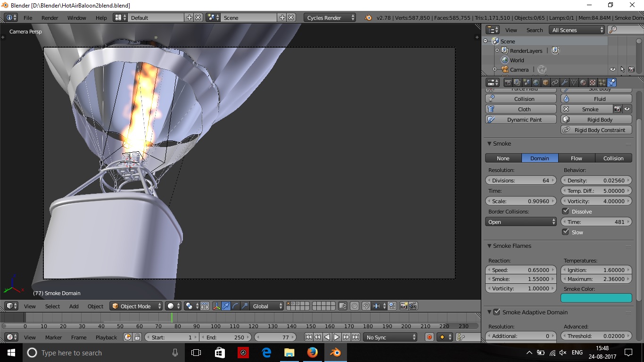Open the Object Mode dropdown
This screenshot has height=362, width=644.
point(136,306)
